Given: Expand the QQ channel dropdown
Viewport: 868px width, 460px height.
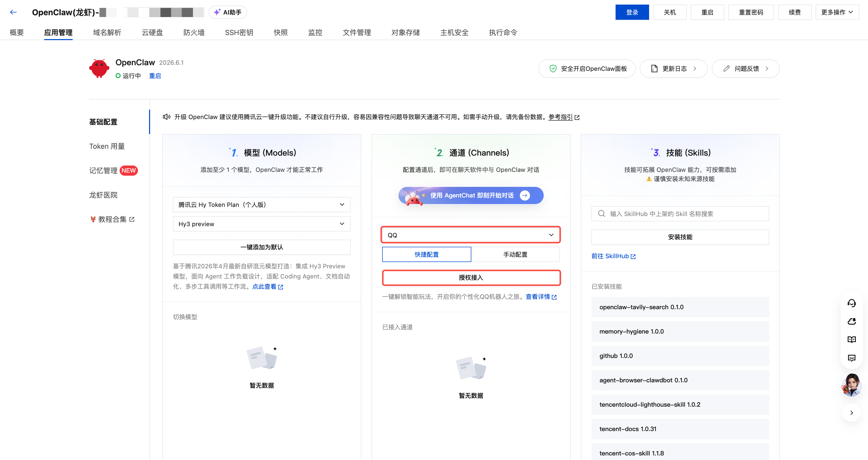Looking at the screenshot, I should pyautogui.click(x=470, y=235).
